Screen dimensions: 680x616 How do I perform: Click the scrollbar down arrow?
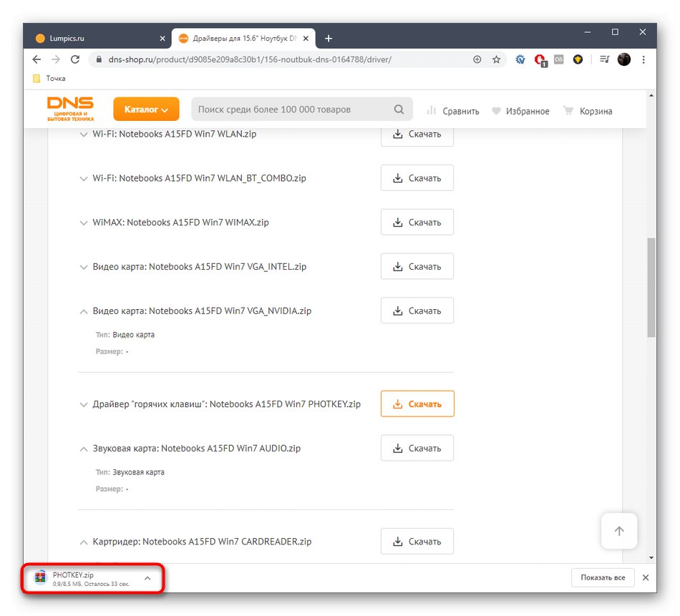coord(651,558)
